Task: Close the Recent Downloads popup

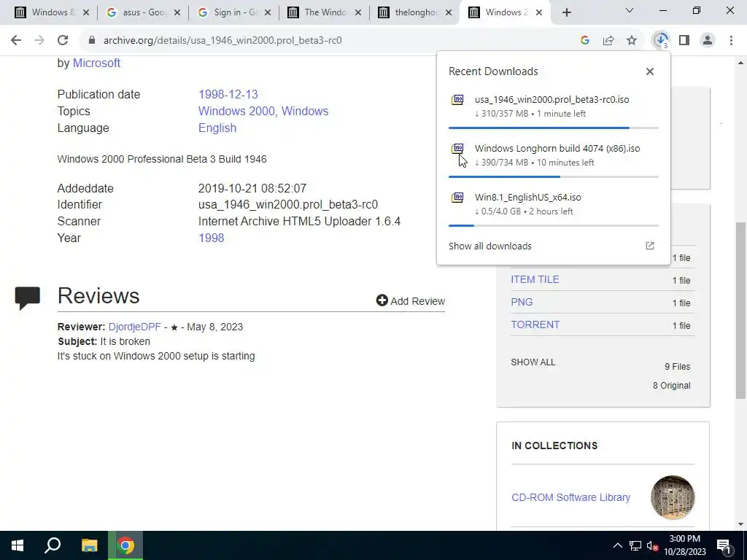Action: point(650,71)
